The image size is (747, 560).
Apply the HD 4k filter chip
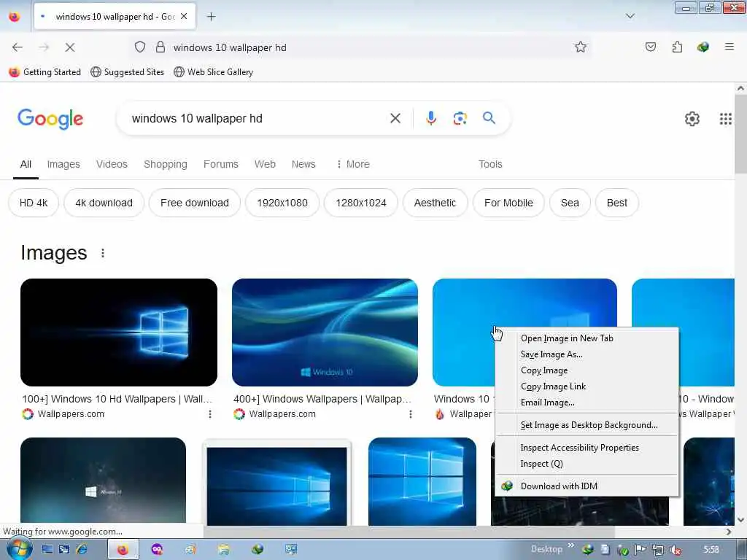34,203
